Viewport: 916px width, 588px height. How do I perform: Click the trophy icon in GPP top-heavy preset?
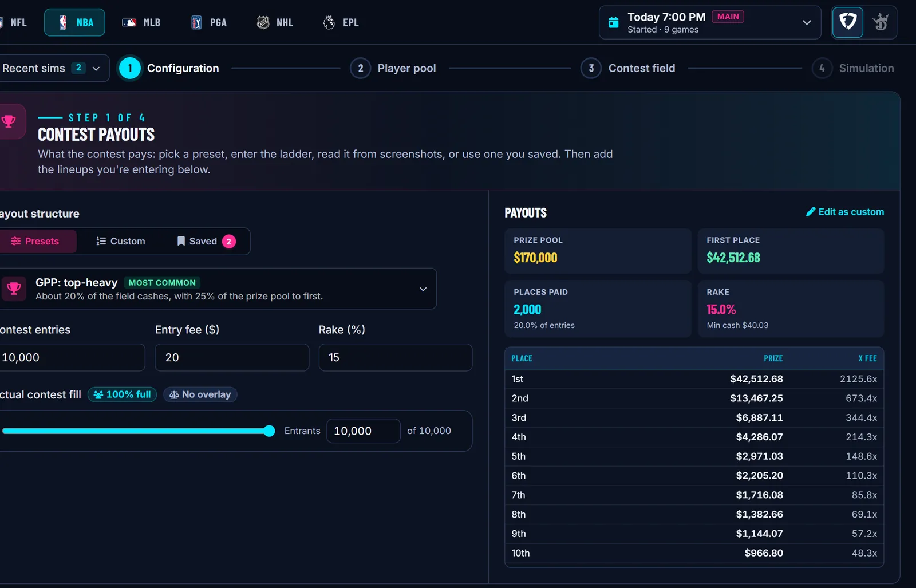[x=14, y=289]
